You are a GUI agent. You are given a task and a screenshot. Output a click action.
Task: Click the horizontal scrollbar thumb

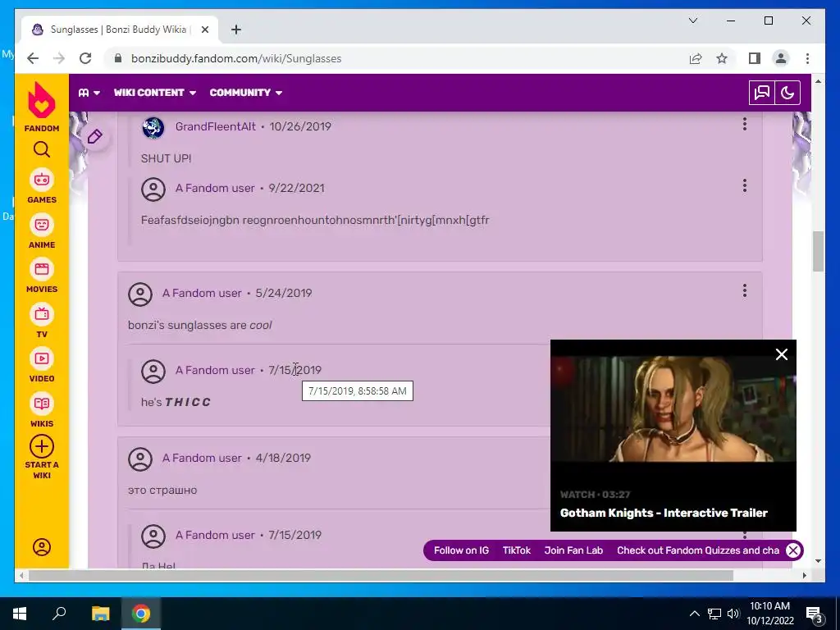point(381,575)
